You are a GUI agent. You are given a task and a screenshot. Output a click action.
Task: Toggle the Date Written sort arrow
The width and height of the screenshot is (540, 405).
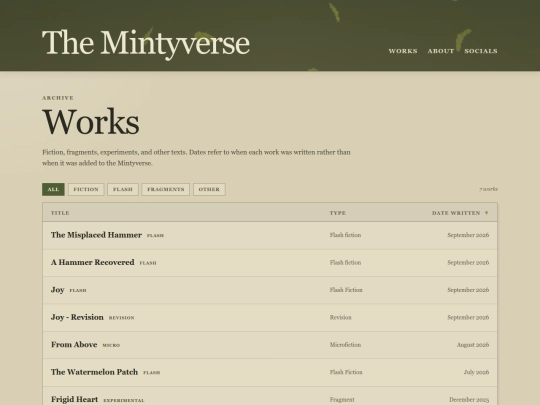[486, 213]
